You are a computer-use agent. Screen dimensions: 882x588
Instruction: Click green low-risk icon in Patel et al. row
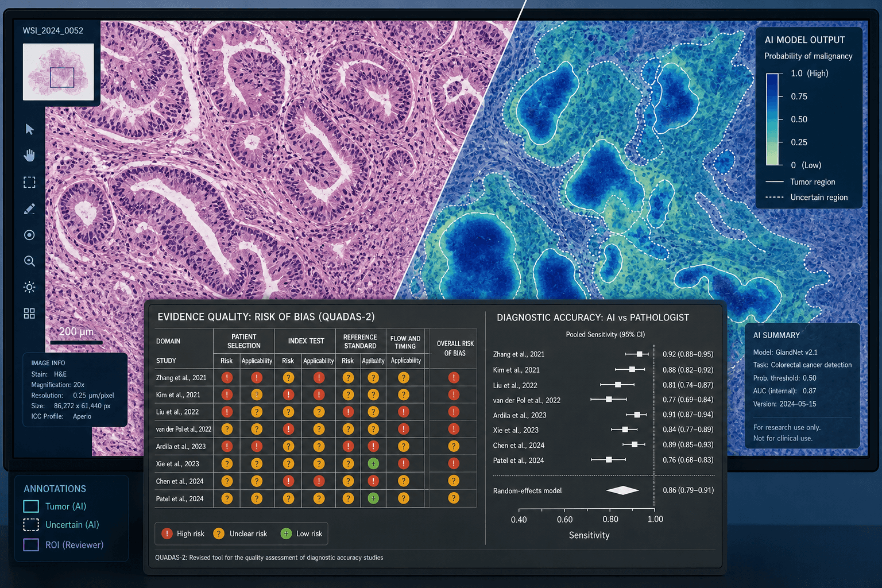(x=373, y=498)
